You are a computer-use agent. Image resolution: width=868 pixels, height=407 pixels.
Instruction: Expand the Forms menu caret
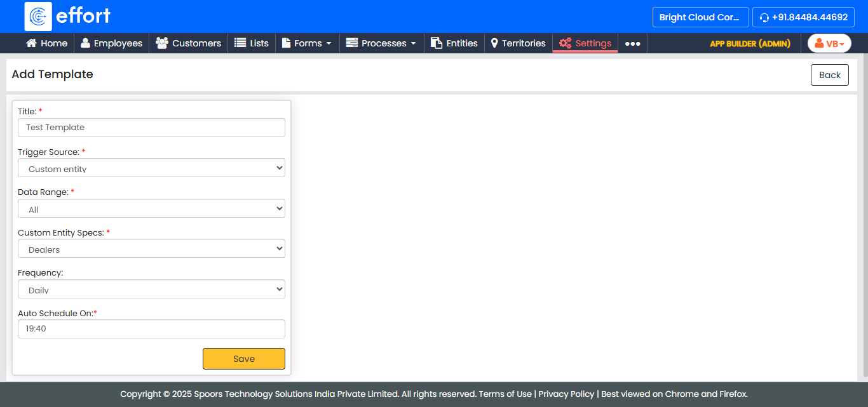tap(329, 44)
